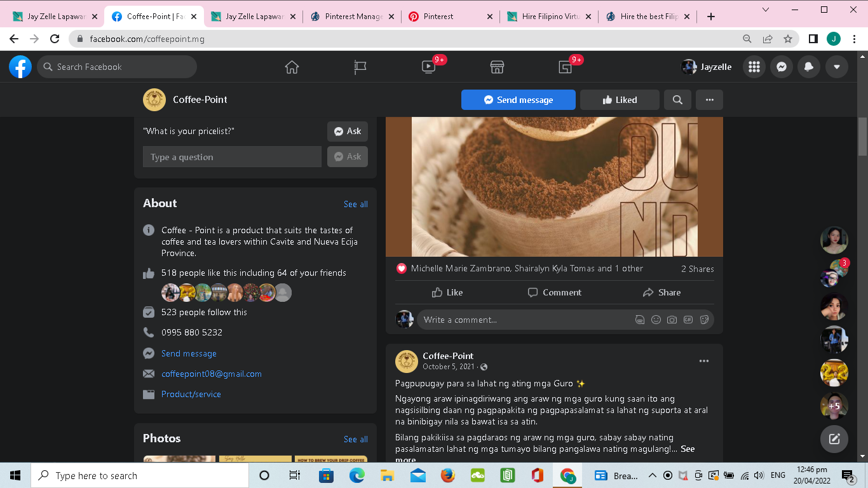Bookmark this page with the star icon

click(788, 39)
